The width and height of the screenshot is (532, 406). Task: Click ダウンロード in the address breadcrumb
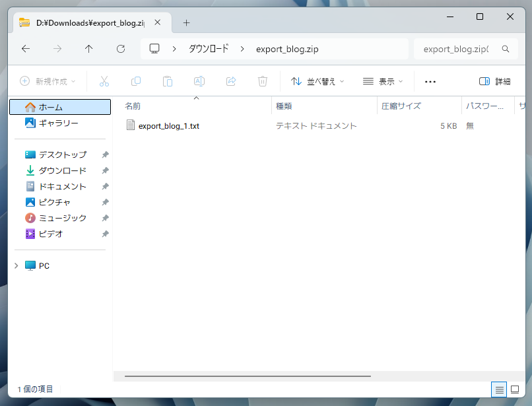click(x=209, y=49)
